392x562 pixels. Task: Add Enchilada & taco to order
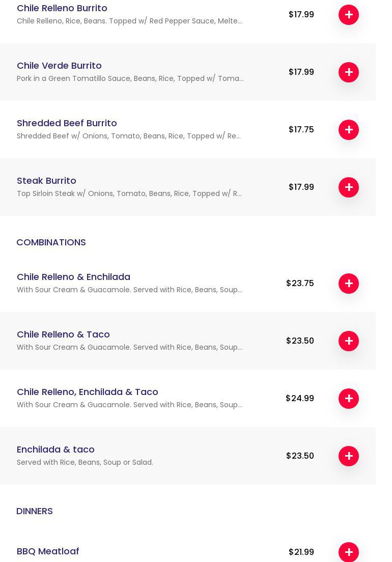pyautogui.click(x=349, y=456)
